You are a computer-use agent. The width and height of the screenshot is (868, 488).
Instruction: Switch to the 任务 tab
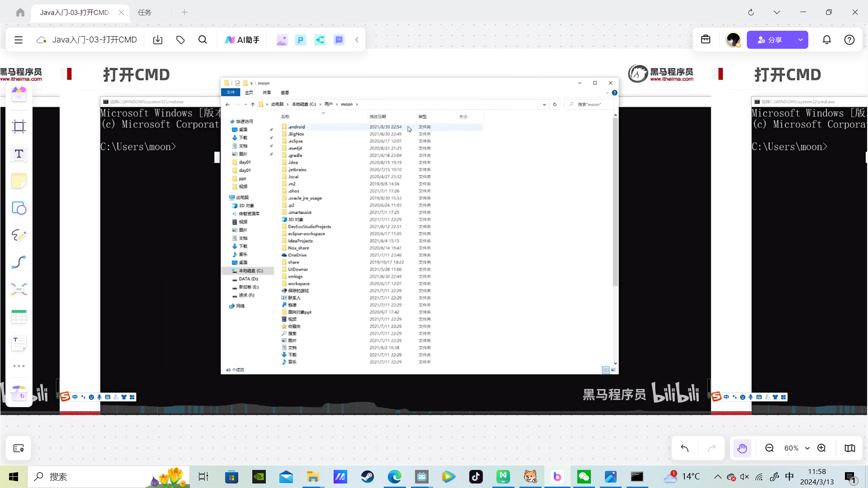coord(145,12)
